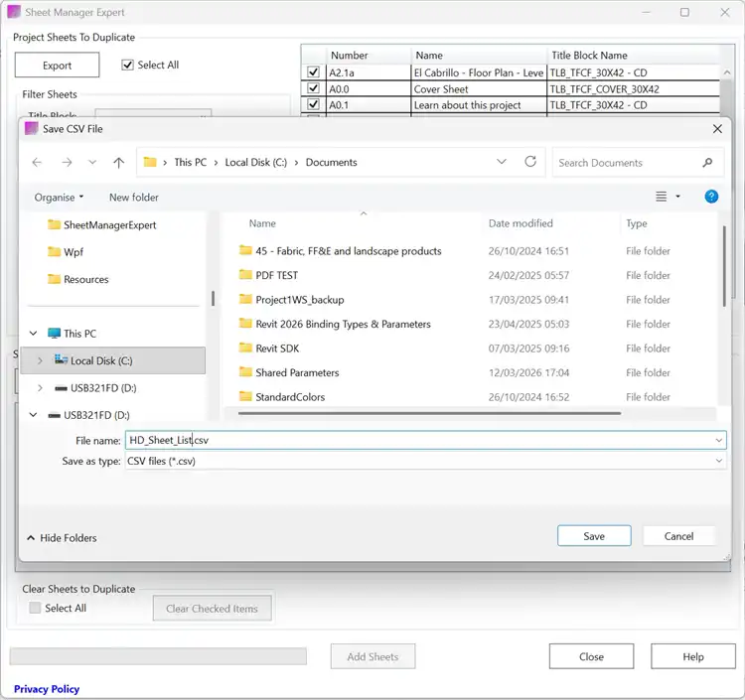Open the recent locations chevron
Image resolution: width=745 pixels, height=700 pixels.
tap(93, 163)
